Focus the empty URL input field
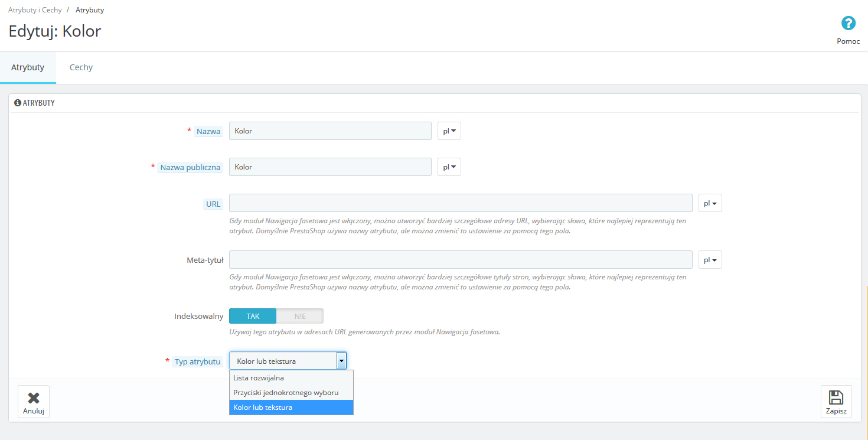 pos(461,203)
